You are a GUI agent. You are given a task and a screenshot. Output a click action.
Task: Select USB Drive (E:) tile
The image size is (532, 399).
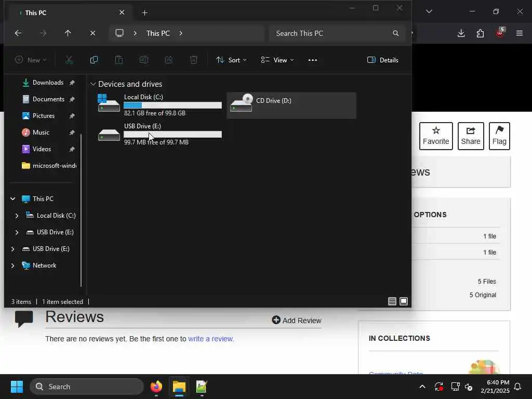point(160,135)
